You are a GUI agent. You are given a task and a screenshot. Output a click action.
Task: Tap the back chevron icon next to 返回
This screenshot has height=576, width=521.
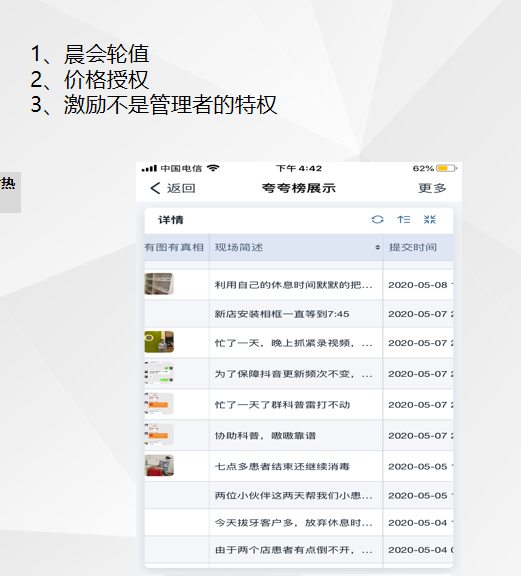(155, 188)
